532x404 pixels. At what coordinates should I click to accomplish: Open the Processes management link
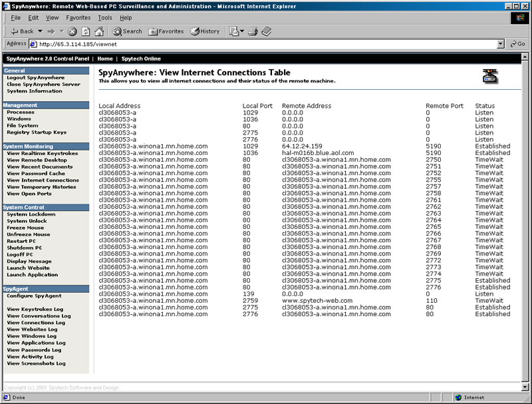[21, 112]
